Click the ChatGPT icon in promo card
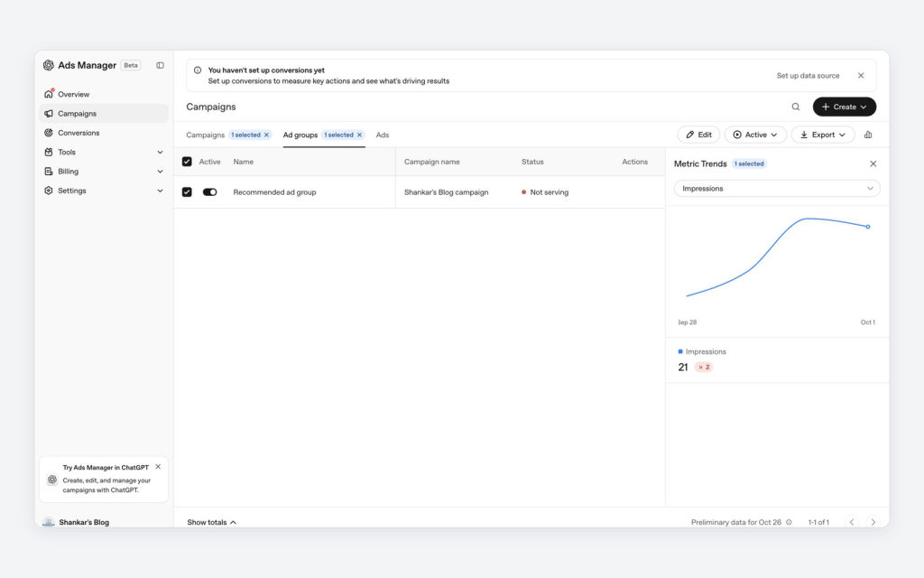Image resolution: width=924 pixels, height=578 pixels. click(x=52, y=480)
